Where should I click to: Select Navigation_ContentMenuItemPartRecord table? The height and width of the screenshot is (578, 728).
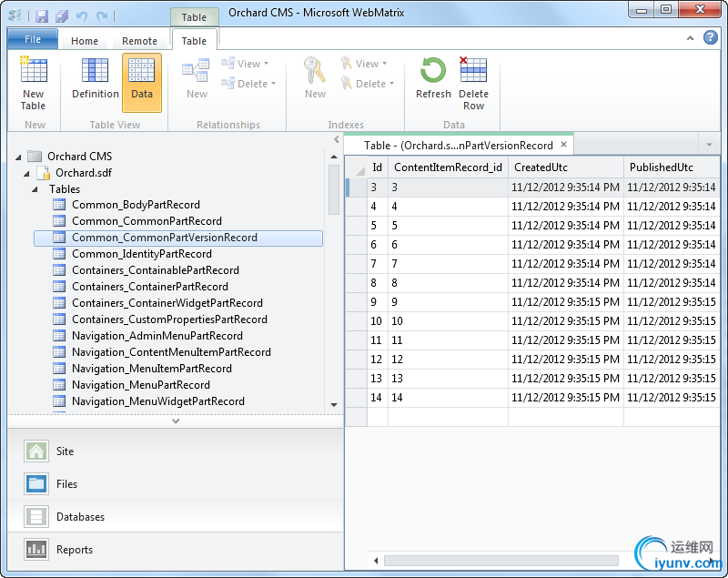(x=171, y=352)
